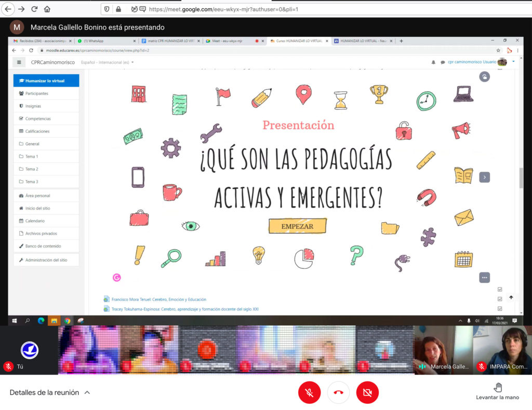
Task: Open the Francisco Mora Teruel resource link
Action: pyautogui.click(x=158, y=299)
